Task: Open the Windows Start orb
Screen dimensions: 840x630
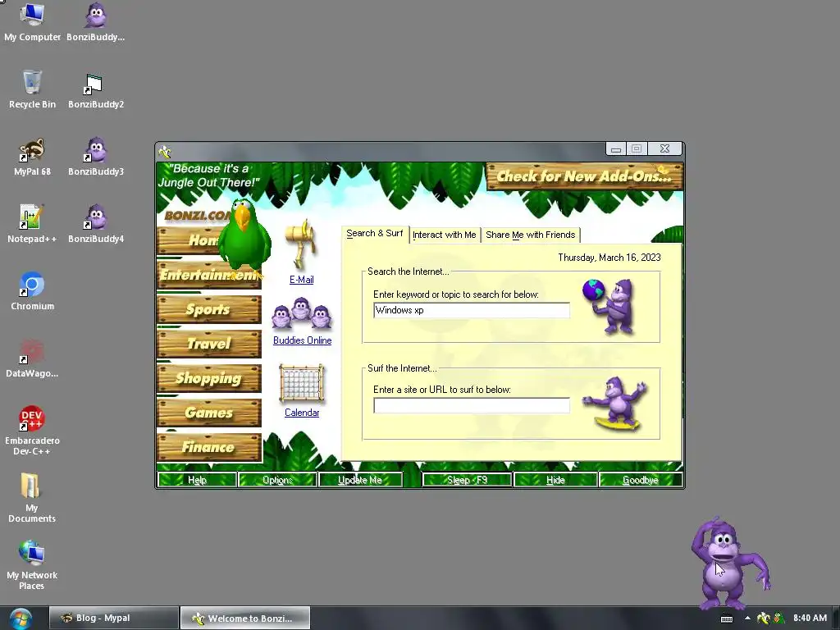Action: [20, 619]
